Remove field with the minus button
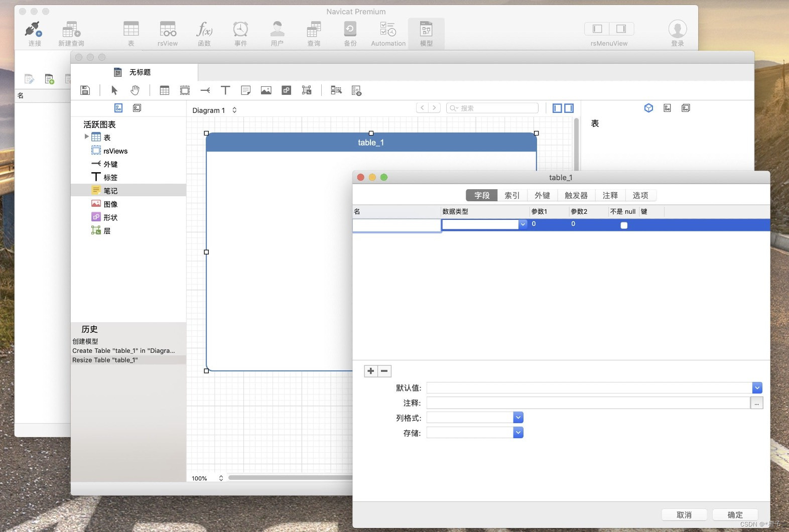 tap(384, 371)
